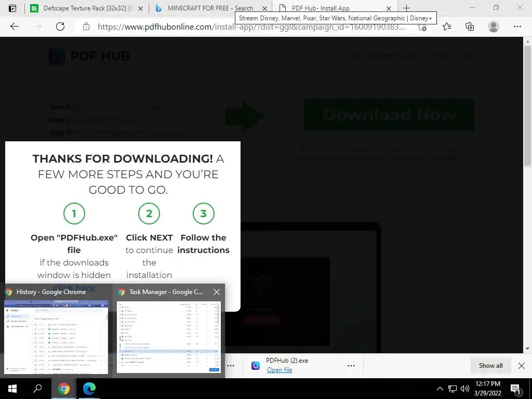The image size is (532, 399).
Task: Open the volume tray icon
Action: point(465,389)
